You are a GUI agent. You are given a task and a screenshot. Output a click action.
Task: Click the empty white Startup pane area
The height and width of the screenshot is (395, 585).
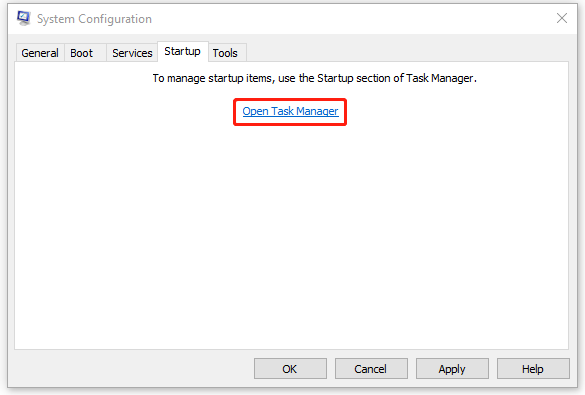pos(291,235)
